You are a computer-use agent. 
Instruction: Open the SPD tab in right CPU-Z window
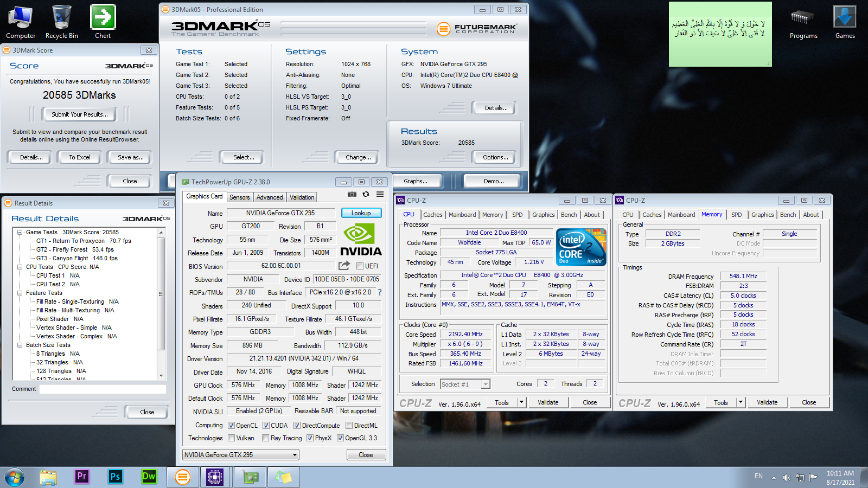point(736,215)
